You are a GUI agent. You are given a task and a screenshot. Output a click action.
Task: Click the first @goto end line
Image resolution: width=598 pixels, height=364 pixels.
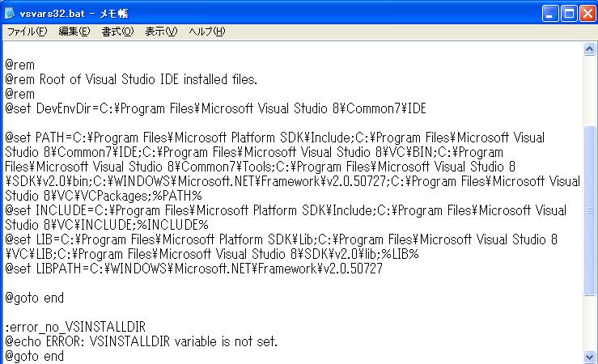coord(34,298)
